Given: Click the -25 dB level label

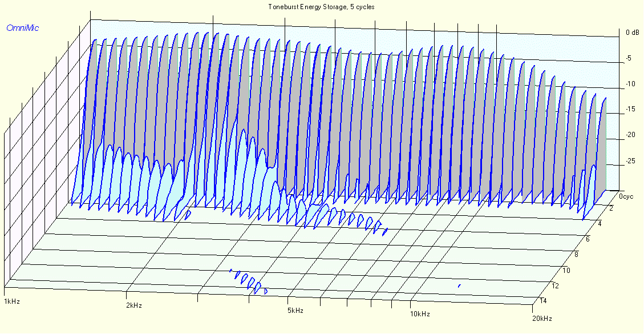Looking at the screenshot, I should tap(630, 160).
